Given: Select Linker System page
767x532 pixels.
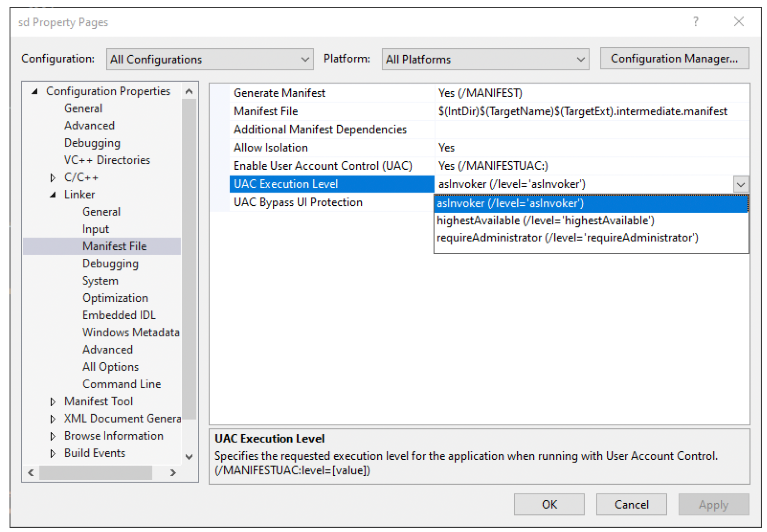Looking at the screenshot, I should click(100, 281).
